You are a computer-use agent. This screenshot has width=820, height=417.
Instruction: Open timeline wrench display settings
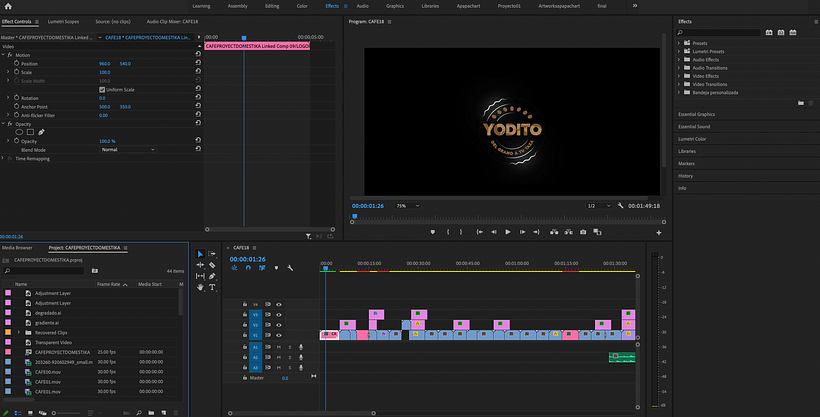pyautogui.click(x=290, y=267)
